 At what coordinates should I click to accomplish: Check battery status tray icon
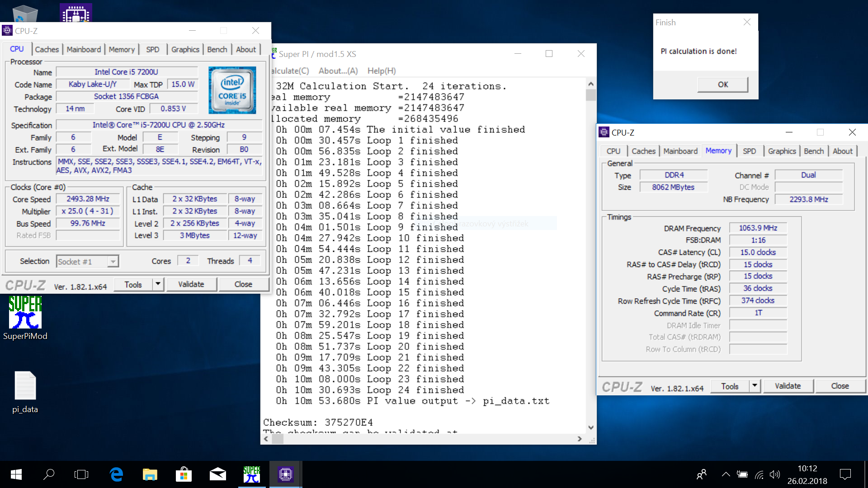pyautogui.click(x=742, y=474)
